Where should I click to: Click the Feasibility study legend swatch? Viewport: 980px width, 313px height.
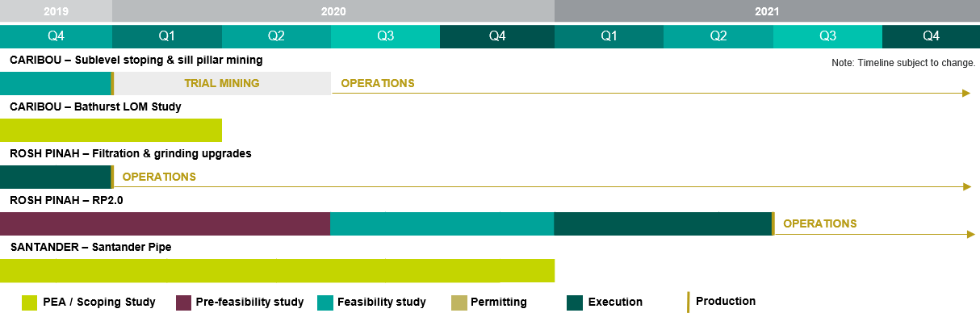(326, 303)
